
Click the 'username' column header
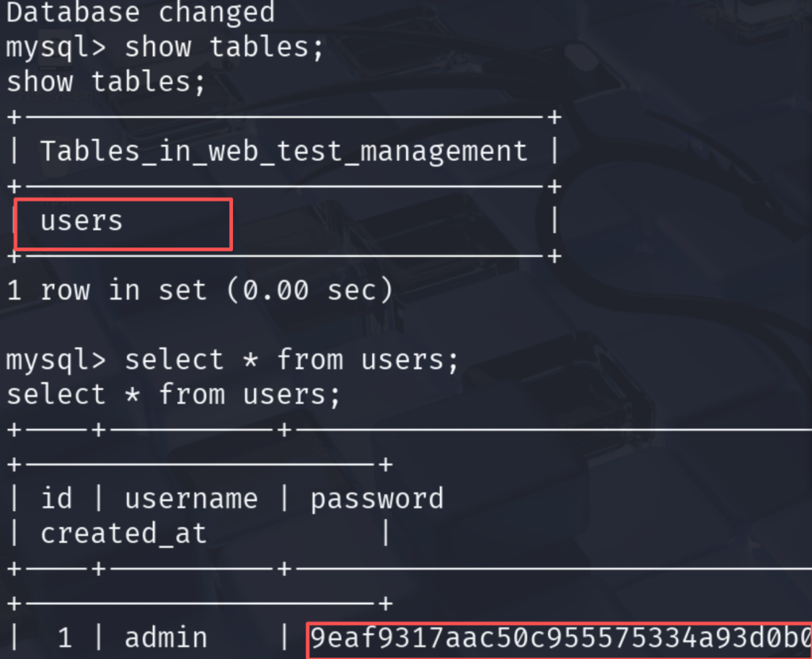pos(191,499)
